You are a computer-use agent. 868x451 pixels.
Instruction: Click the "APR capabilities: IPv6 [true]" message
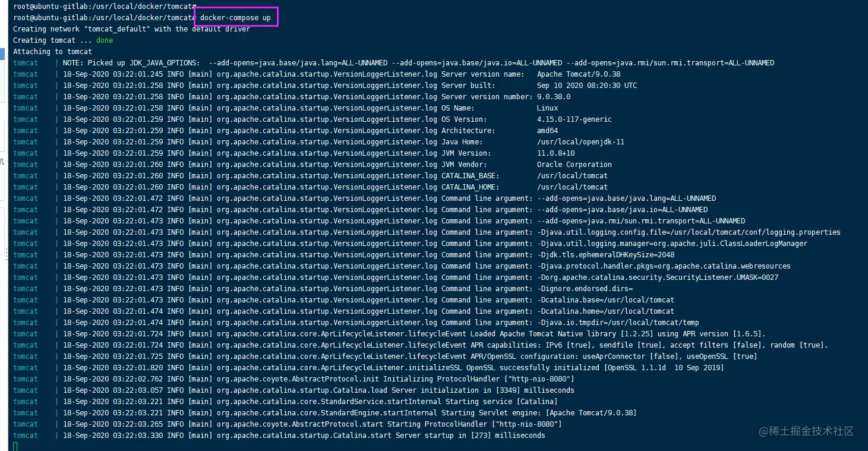(x=649, y=345)
